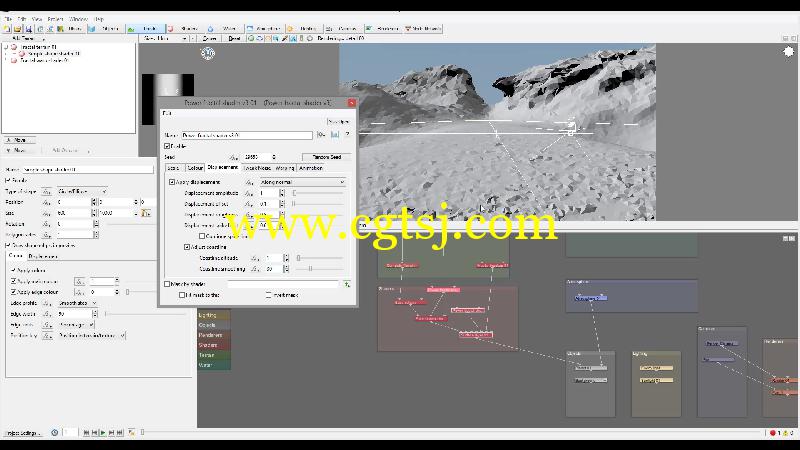The width and height of the screenshot is (800, 450).
Task: Open the Node Network layout button
Action: click(x=423, y=29)
